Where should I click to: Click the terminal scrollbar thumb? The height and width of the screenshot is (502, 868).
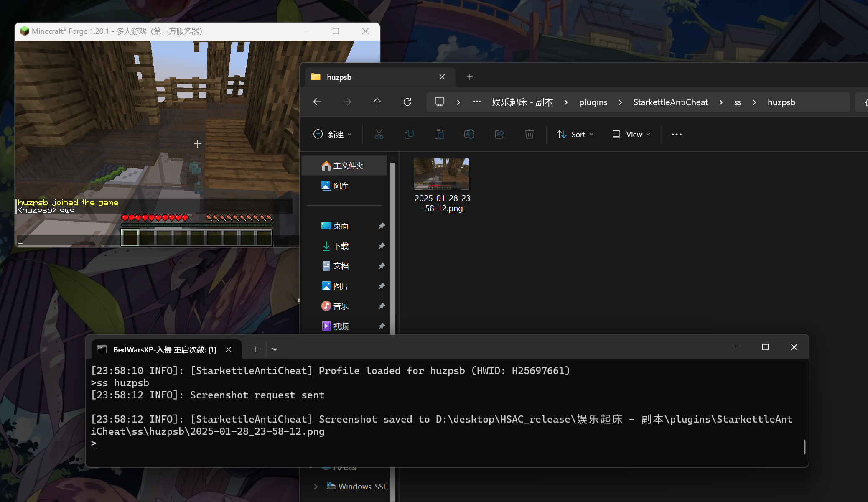tap(804, 447)
